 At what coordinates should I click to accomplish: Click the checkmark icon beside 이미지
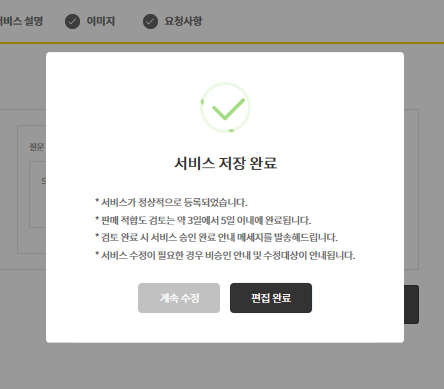[x=72, y=22]
